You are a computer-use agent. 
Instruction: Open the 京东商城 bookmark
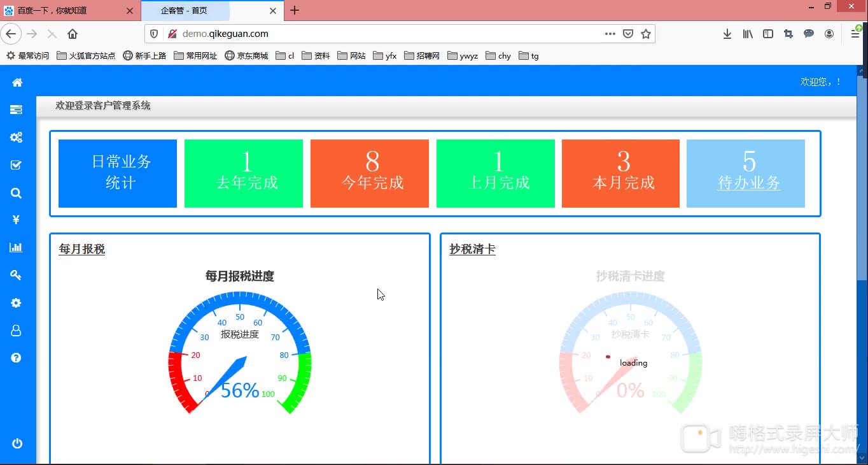point(246,55)
